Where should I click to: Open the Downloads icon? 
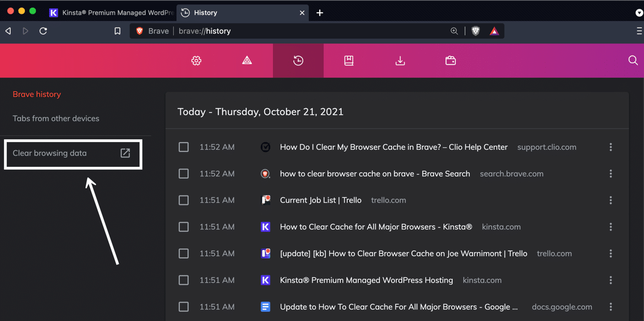click(400, 61)
